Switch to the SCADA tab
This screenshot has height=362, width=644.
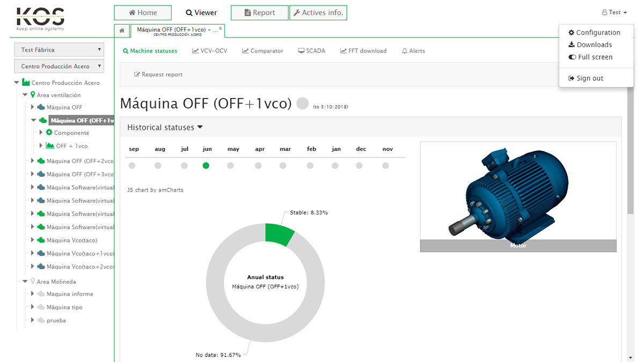[311, 51]
